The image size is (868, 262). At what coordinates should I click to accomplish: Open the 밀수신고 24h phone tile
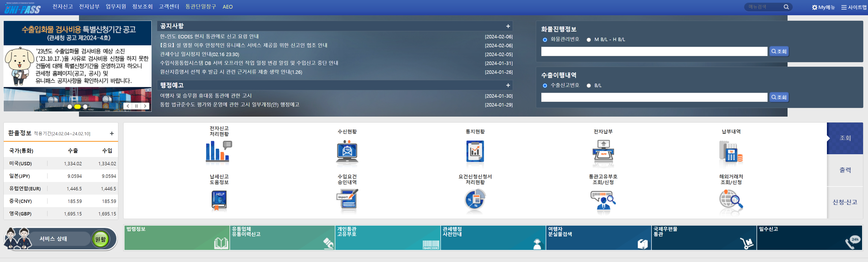point(810,238)
